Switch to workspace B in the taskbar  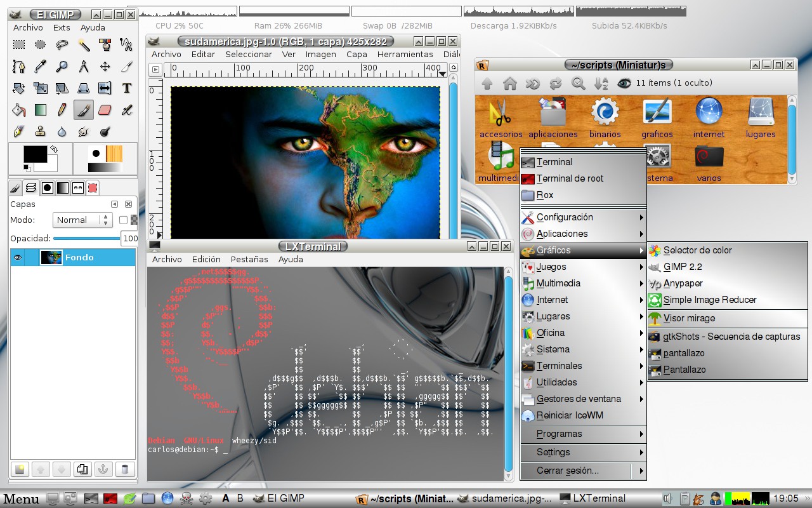[240, 498]
